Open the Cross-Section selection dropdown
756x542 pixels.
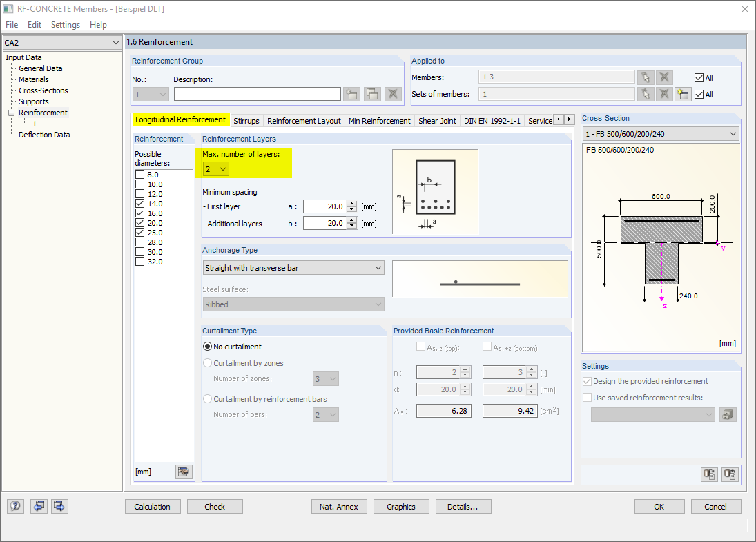coord(661,133)
